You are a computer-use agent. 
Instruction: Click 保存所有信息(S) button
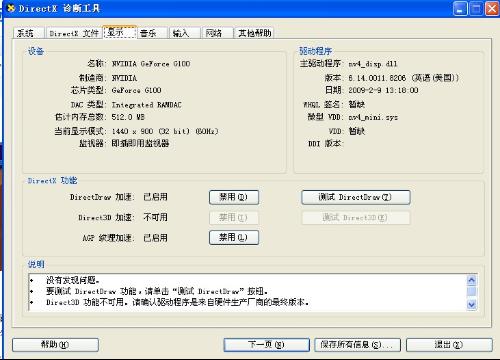tap(357, 345)
